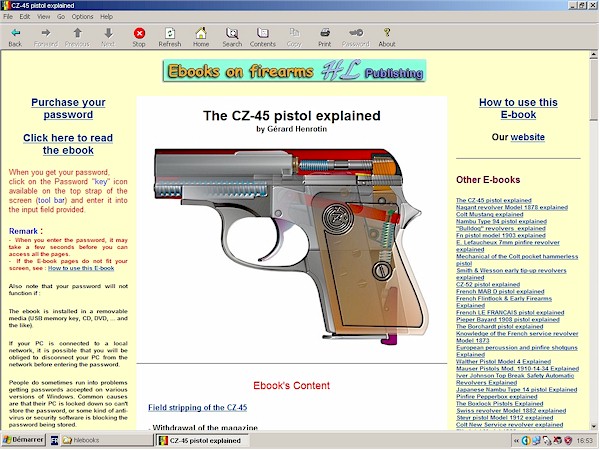
Task: Open The CZ-45 pistol explained in Other E-books
Action: point(494,200)
